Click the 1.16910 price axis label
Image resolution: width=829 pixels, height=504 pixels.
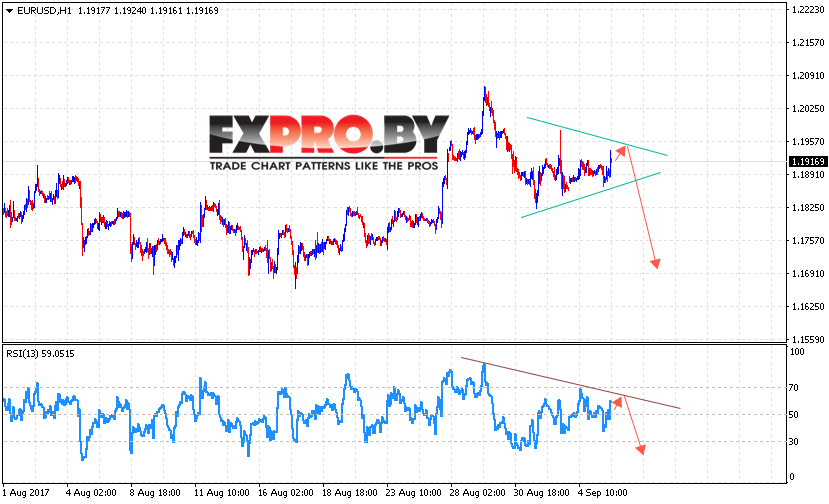(808, 273)
